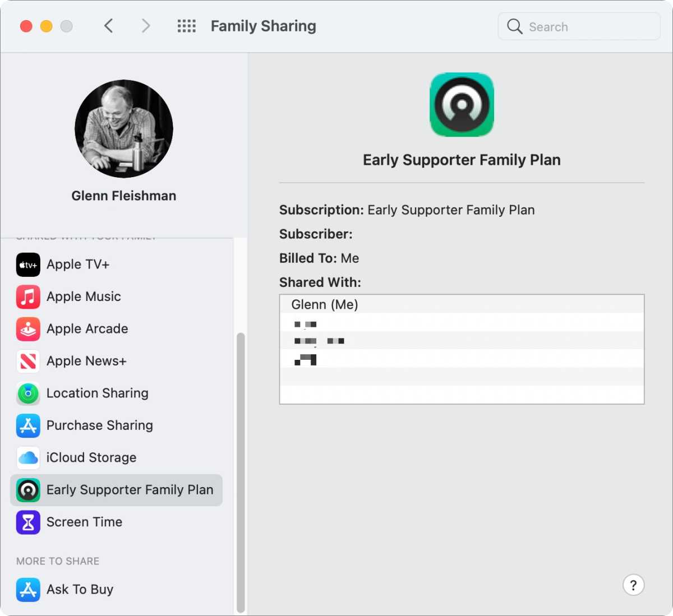Click the sidebar vertical scrollbar
This screenshot has height=616, width=673.
[241, 473]
